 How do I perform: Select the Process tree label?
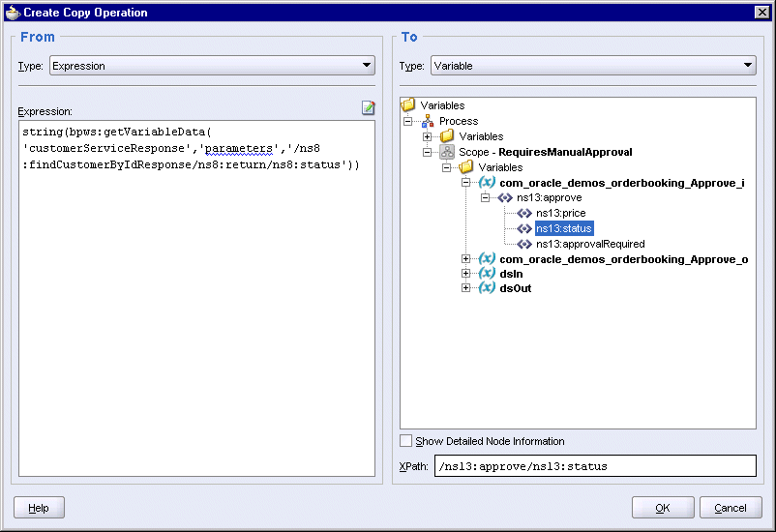[459, 121]
